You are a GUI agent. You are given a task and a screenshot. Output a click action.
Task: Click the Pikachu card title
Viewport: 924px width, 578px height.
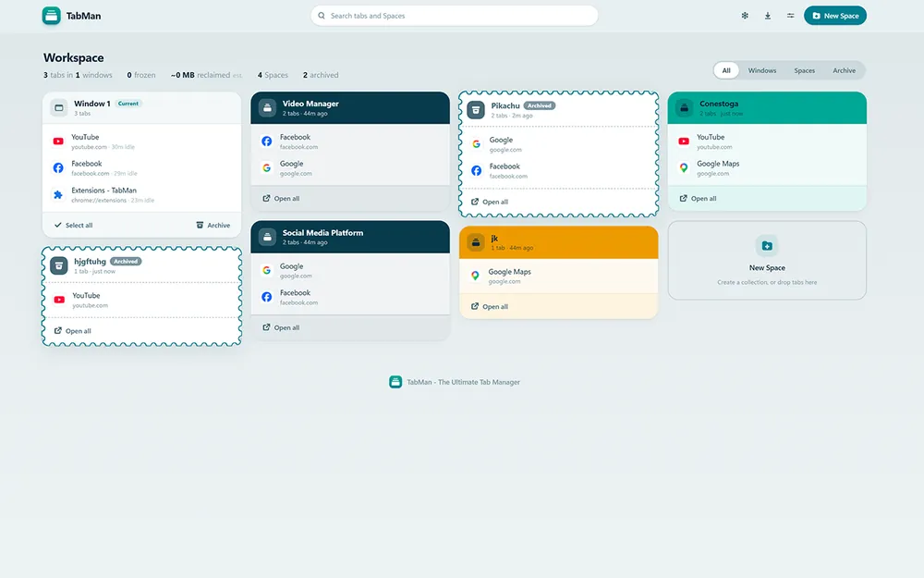pyautogui.click(x=505, y=105)
